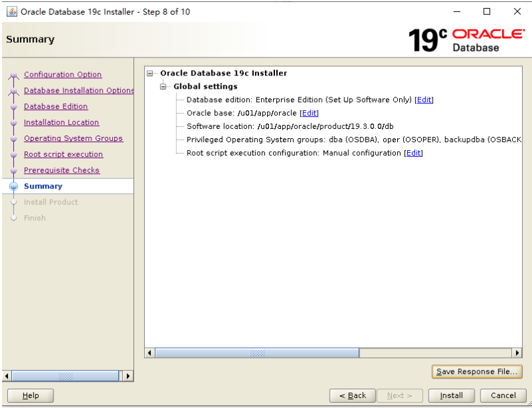Image resolution: width=532 pixels, height=408 pixels.
Task: Click summary pane scroll left arrow
Action: pyautogui.click(x=150, y=353)
